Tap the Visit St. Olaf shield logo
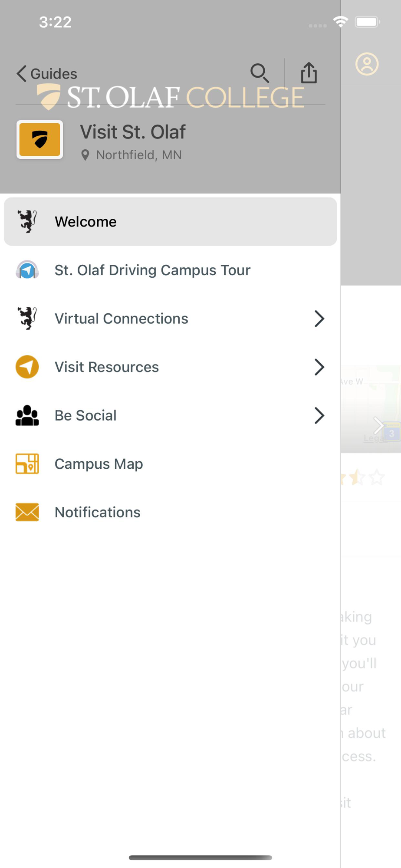This screenshot has width=401, height=868. 40,140
